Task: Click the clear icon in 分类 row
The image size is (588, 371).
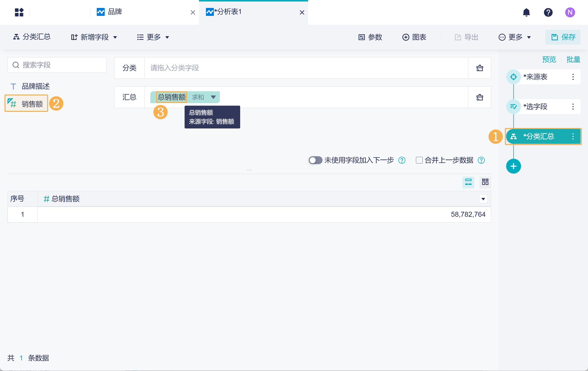Action: (x=480, y=68)
